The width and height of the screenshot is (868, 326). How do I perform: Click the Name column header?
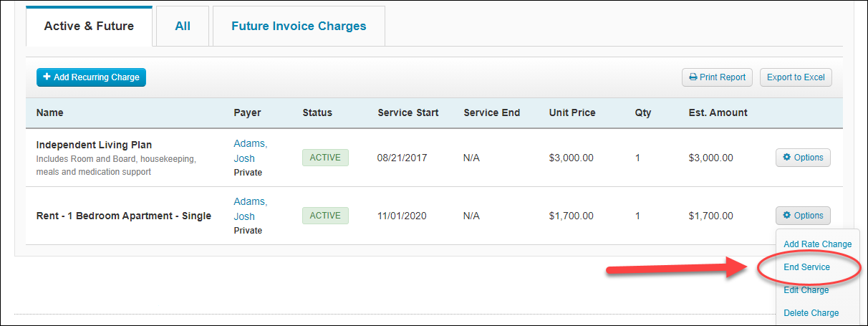(x=50, y=112)
